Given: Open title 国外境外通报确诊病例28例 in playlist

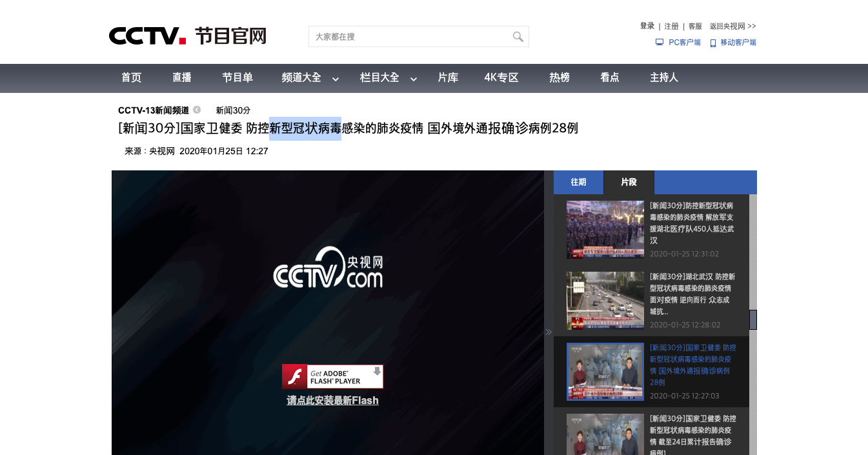Looking at the screenshot, I should [692, 365].
